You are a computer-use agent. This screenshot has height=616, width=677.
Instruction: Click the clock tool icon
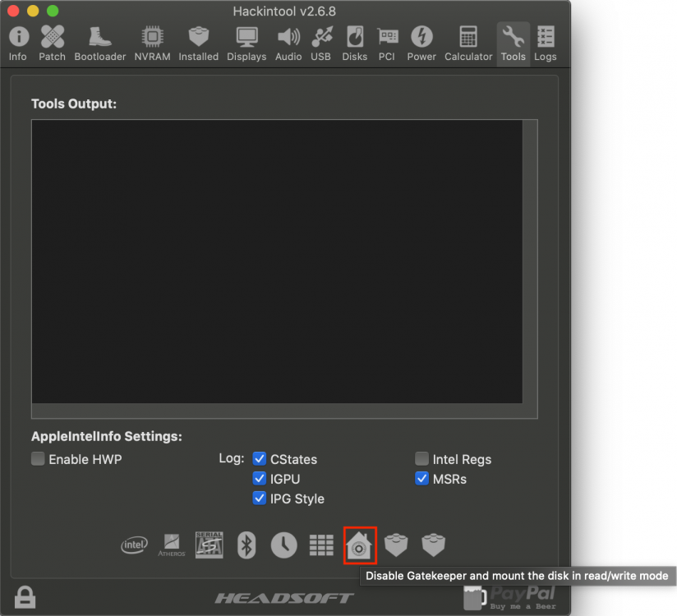tap(283, 545)
